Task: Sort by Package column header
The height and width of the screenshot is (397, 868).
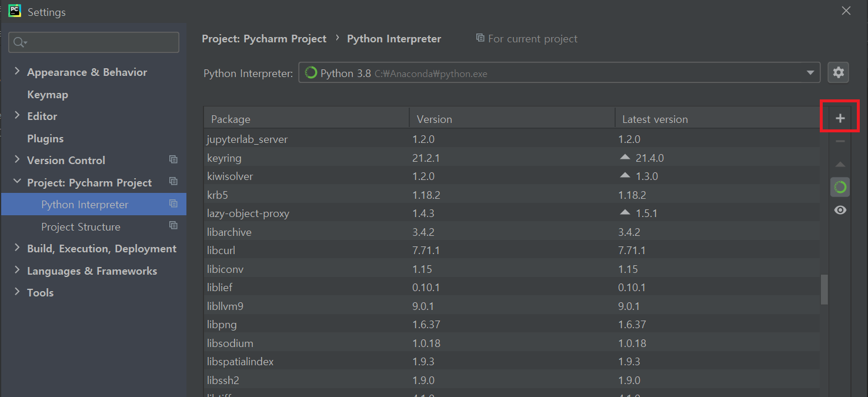Action: click(306, 118)
